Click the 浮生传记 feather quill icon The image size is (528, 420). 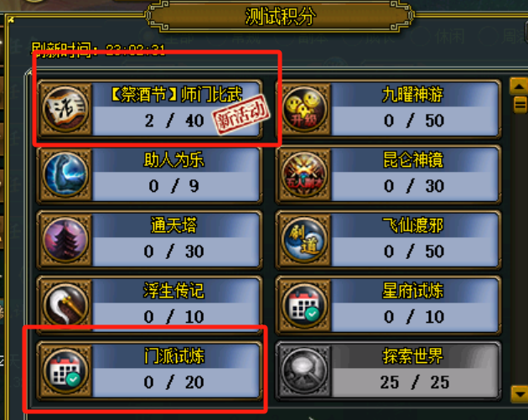tap(65, 305)
